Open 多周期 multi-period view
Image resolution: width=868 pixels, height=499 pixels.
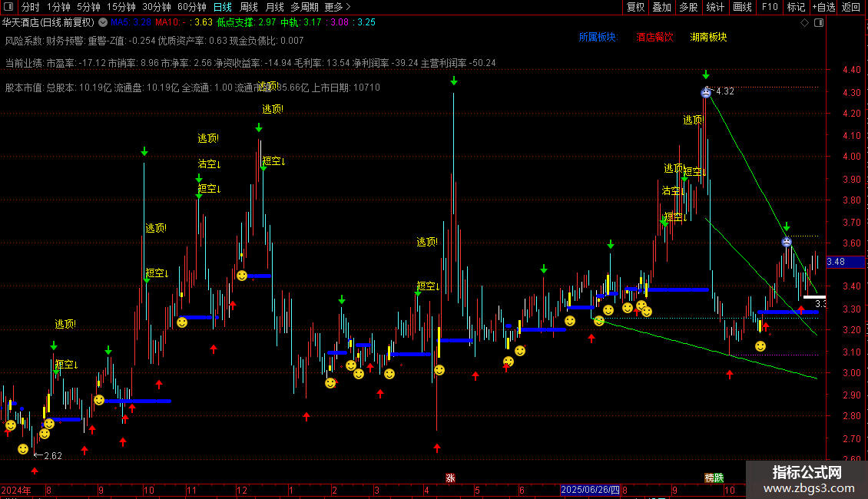(304, 7)
